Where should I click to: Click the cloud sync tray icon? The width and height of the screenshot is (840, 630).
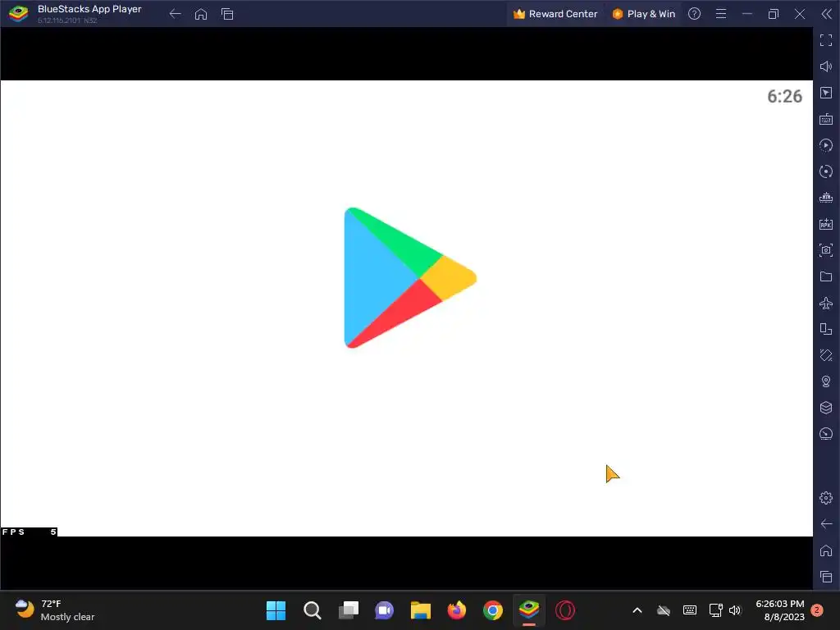click(664, 610)
